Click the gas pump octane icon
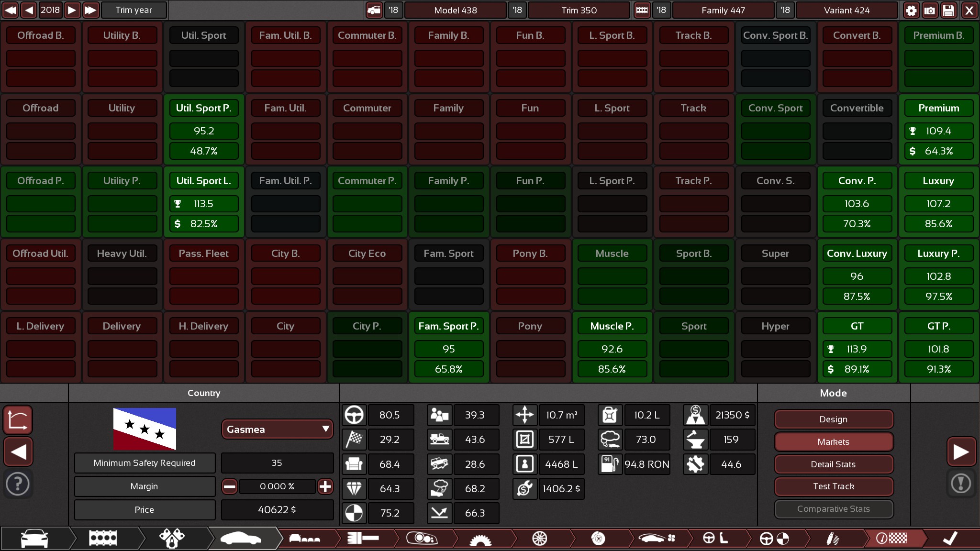The width and height of the screenshot is (980, 551). click(610, 464)
